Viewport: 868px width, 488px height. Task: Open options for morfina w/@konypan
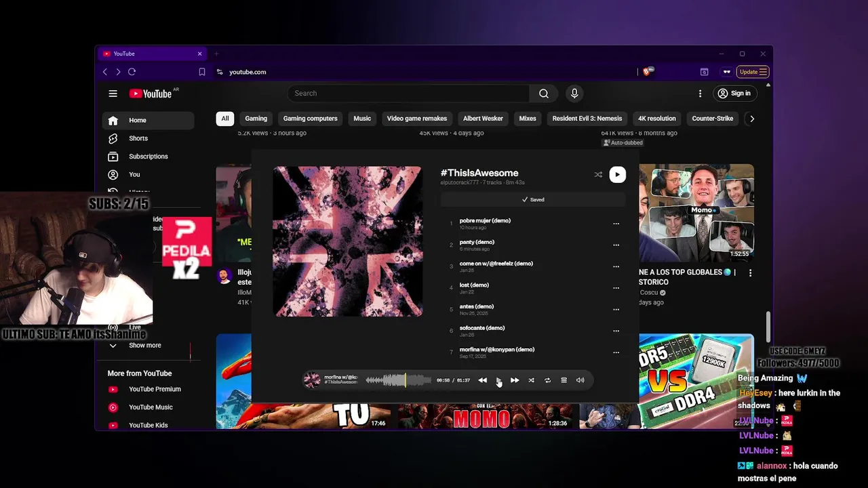coord(616,352)
